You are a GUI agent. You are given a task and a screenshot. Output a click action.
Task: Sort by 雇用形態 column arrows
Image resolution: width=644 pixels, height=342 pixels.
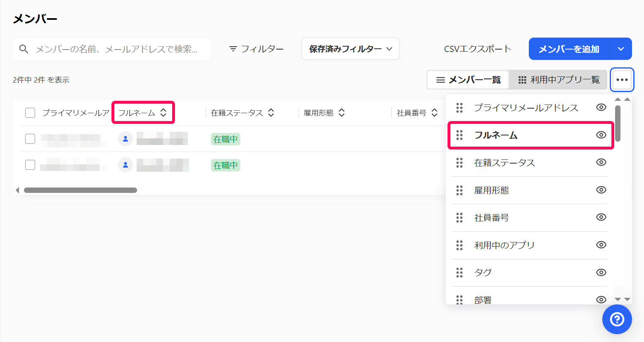coord(342,113)
